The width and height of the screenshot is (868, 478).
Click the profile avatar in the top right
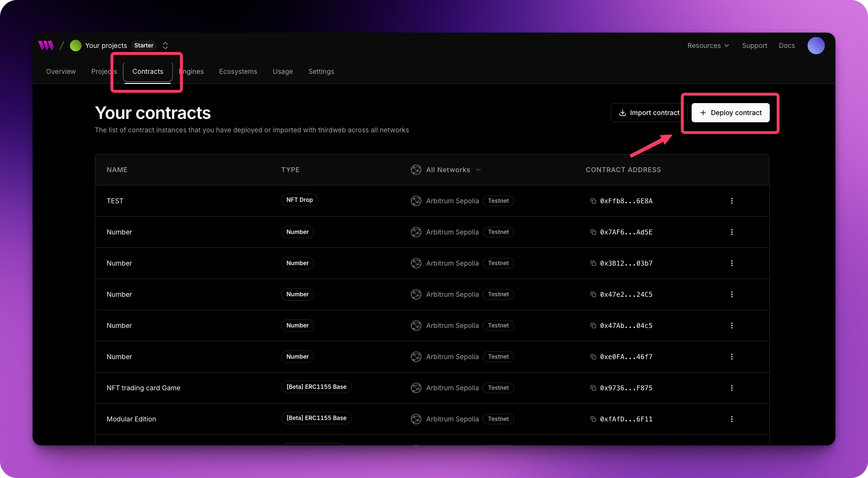click(816, 46)
